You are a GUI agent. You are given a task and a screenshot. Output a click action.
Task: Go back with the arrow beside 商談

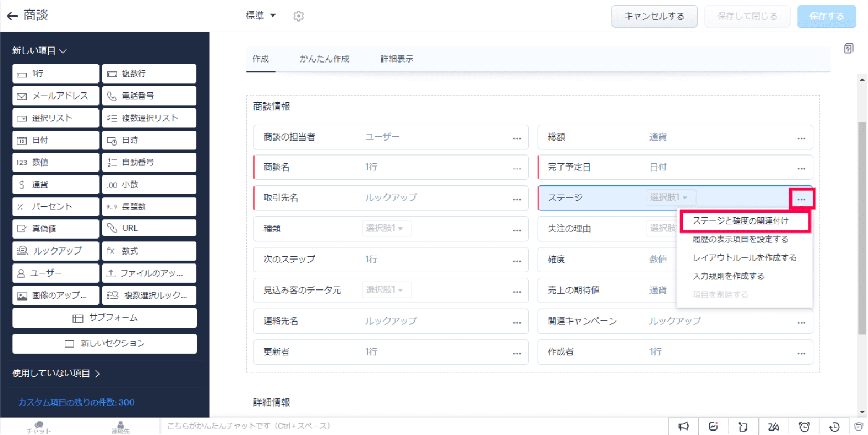tap(12, 16)
